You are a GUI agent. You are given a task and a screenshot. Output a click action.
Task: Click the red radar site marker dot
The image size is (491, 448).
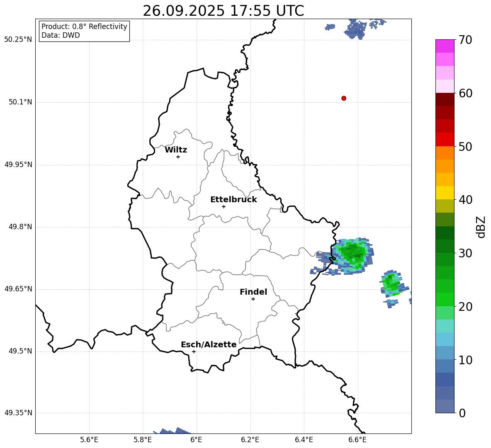click(344, 98)
